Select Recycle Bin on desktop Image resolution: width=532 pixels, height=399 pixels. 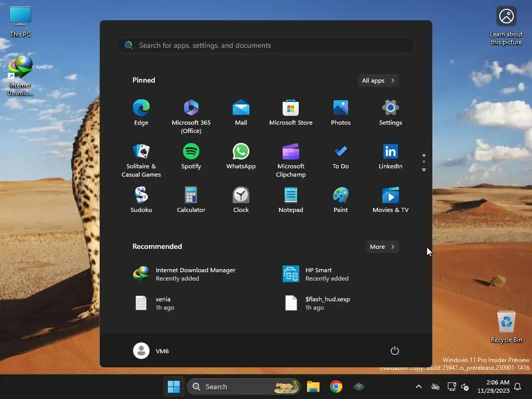506,327
